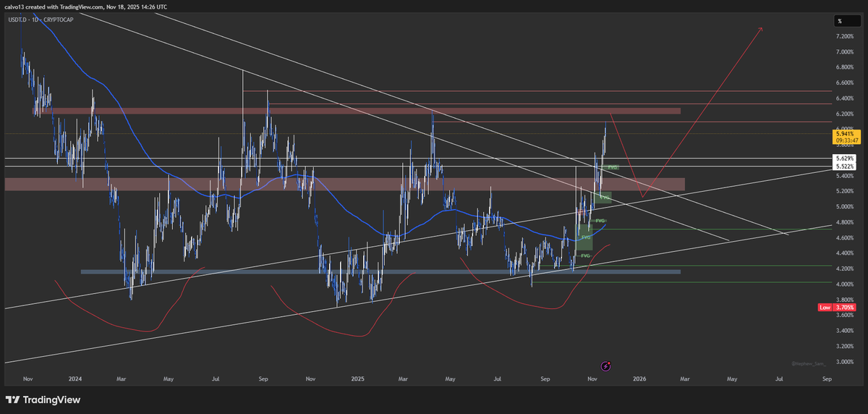Click the 6.600% price axis label

844,83
